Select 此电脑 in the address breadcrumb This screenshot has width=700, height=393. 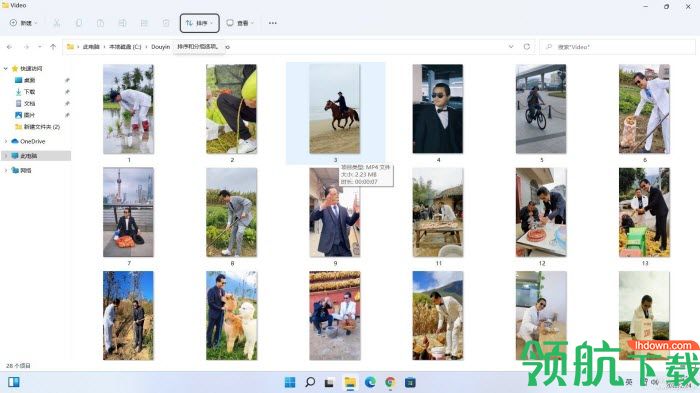[x=91, y=46]
